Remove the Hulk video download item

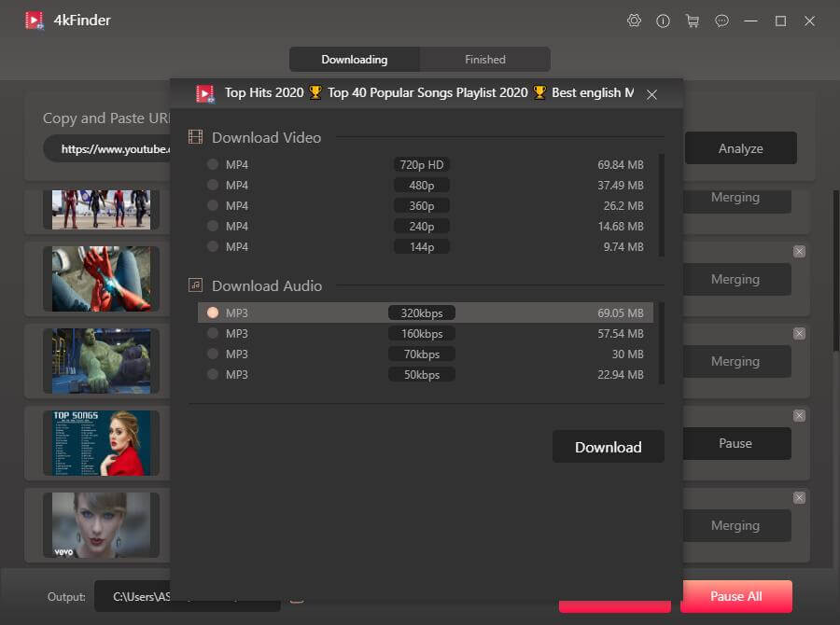799,334
